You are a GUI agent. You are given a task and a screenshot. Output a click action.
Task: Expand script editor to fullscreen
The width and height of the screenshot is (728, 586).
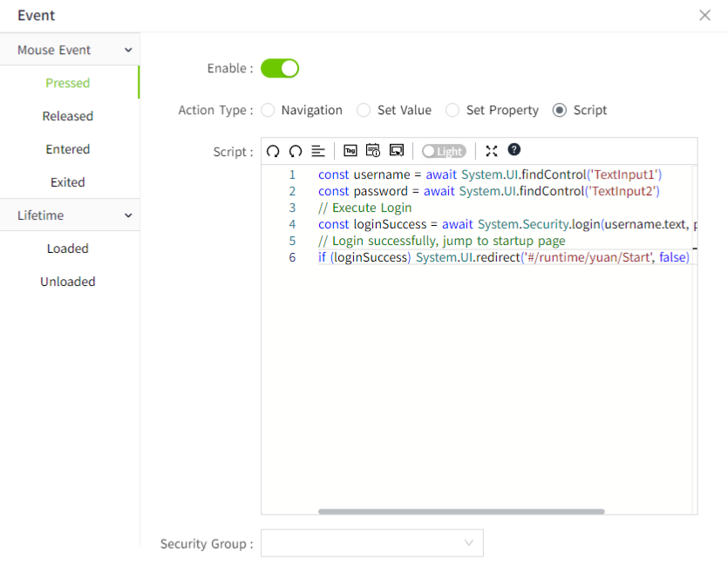(492, 151)
